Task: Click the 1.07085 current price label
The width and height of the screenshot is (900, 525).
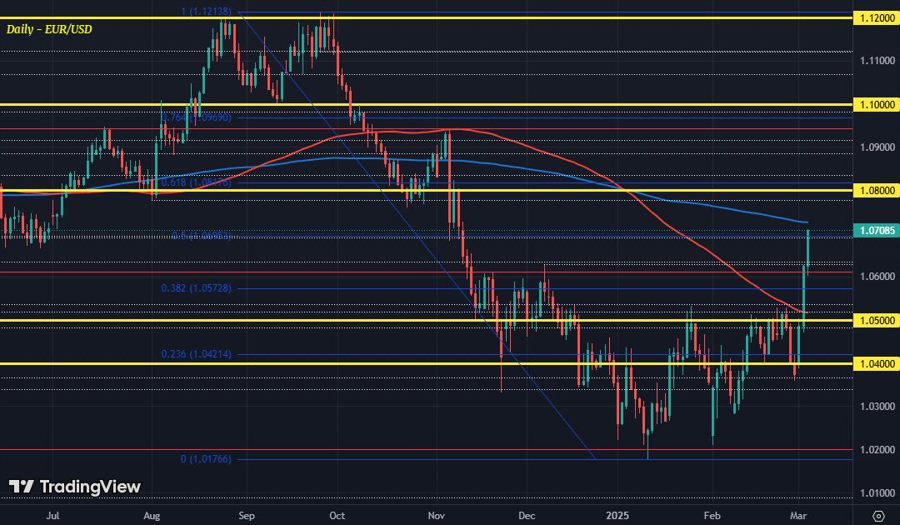Action: [x=877, y=231]
